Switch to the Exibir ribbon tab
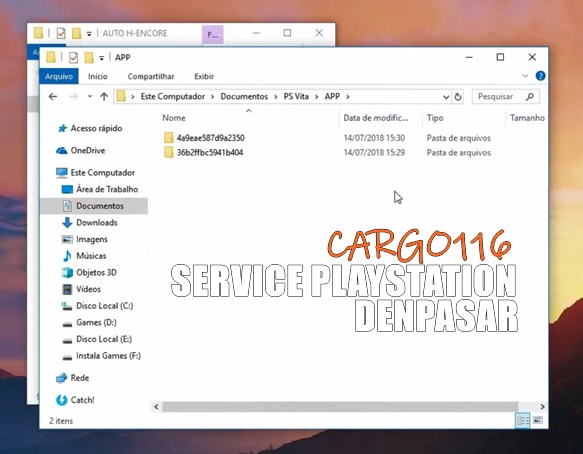Image resolution: width=583 pixels, height=454 pixels. (204, 76)
